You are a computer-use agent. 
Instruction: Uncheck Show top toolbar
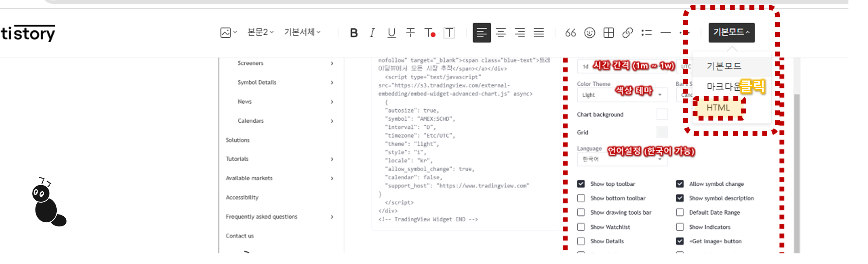(581, 184)
